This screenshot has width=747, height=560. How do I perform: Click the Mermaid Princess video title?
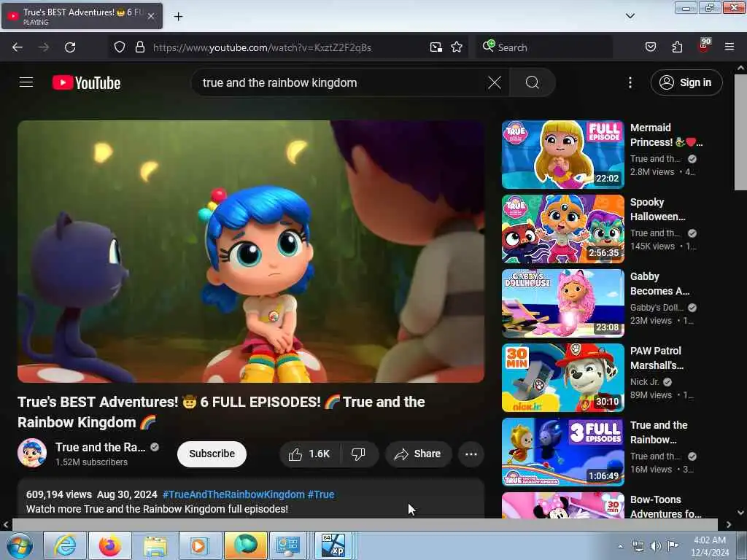click(x=666, y=135)
